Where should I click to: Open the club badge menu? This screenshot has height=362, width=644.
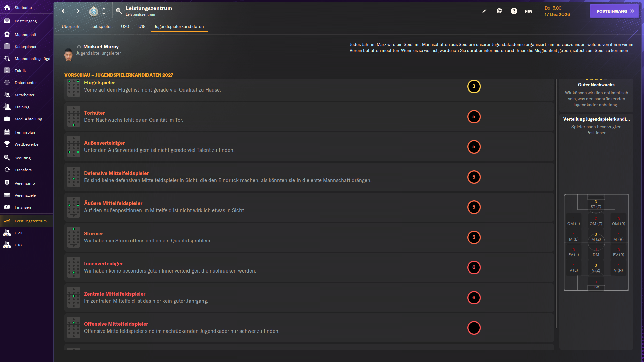pyautogui.click(x=94, y=11)
